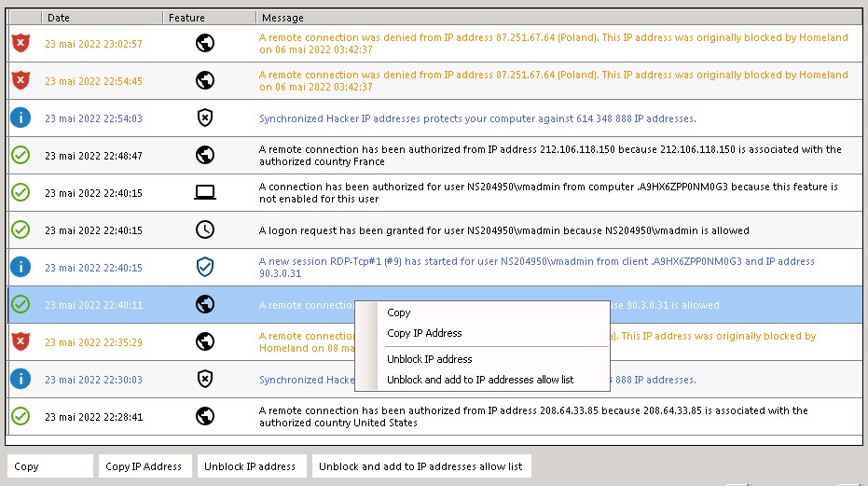Click blue info icon in 22:30:03 row
The height and width of the screenshot is (486, 868).
21,379
